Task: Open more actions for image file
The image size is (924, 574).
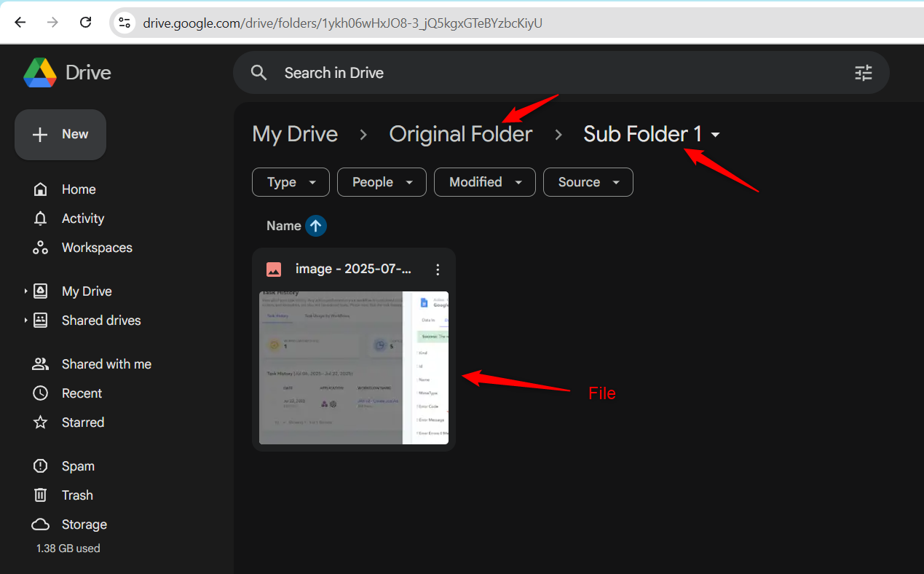Action: click(438, 270)
